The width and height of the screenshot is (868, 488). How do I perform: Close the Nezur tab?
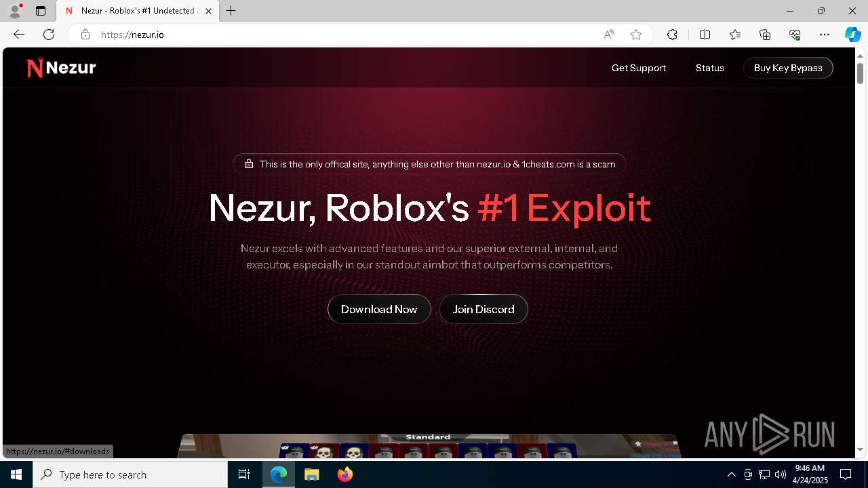click(x=208, y=11)
